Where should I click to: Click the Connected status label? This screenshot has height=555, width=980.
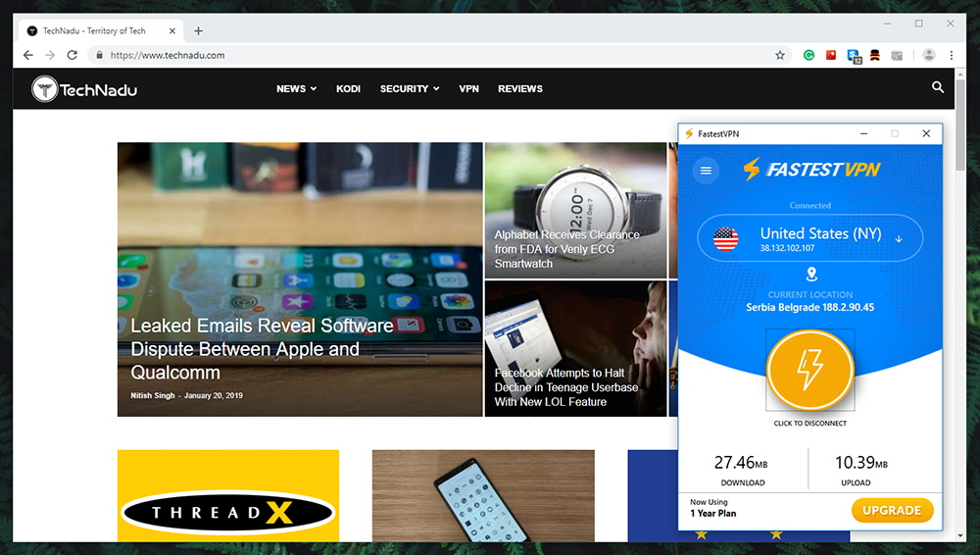pos(810,205)
